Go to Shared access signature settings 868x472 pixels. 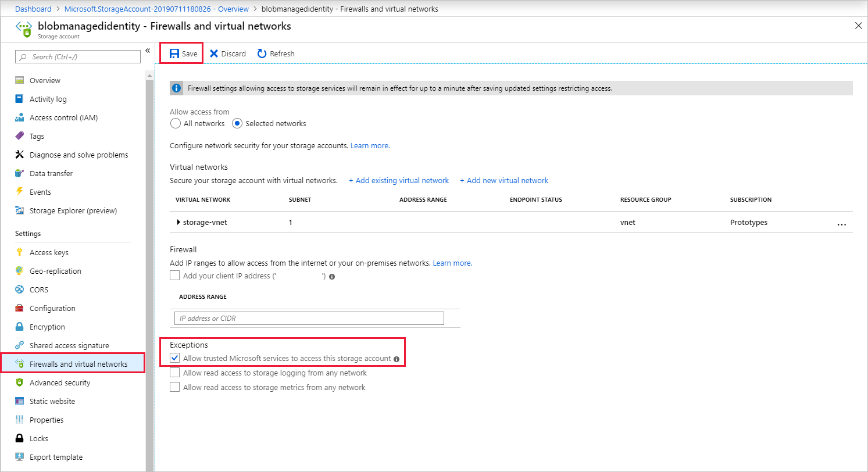(69, 345)
